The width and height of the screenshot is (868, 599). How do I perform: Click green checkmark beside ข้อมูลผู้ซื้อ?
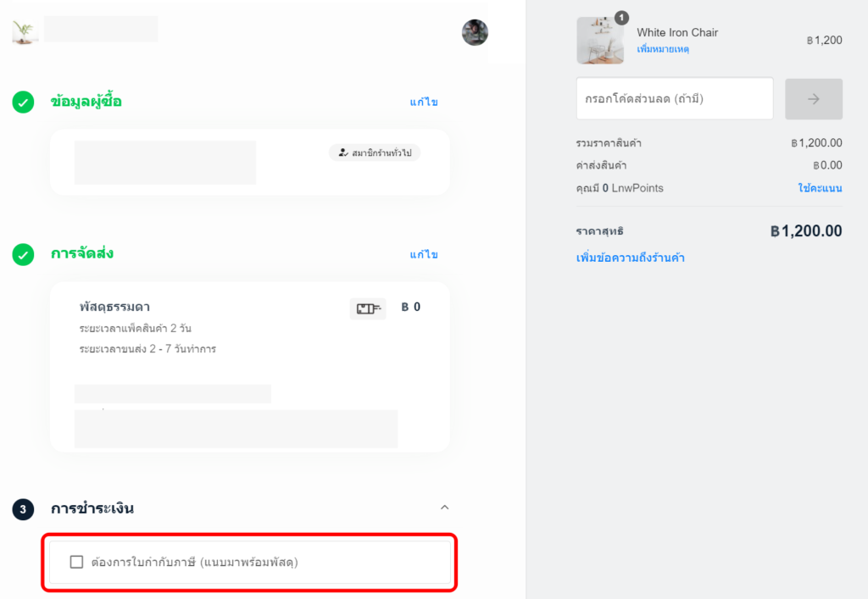tap(23, 102)
